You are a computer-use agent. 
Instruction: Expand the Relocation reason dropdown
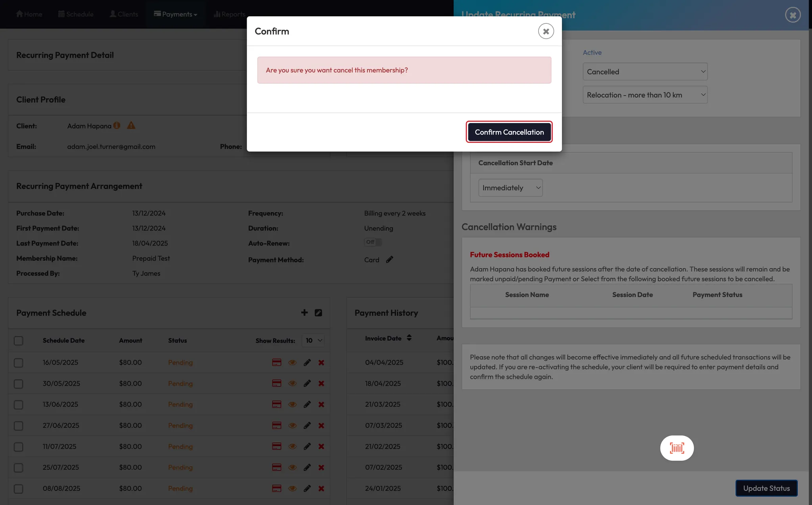point(645,95)
